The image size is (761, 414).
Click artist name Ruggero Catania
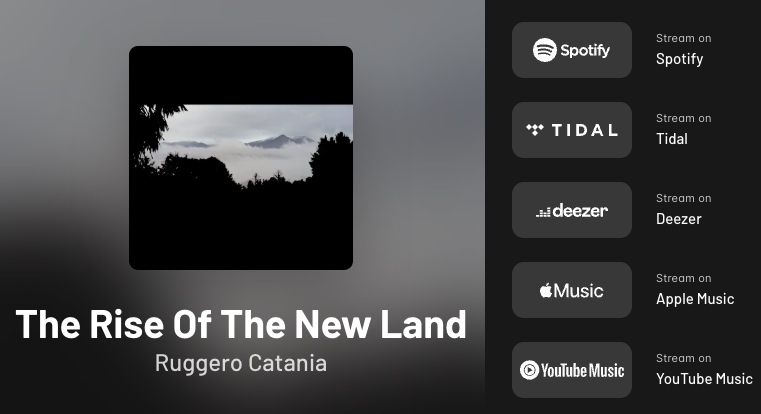[x=241, y=363]
